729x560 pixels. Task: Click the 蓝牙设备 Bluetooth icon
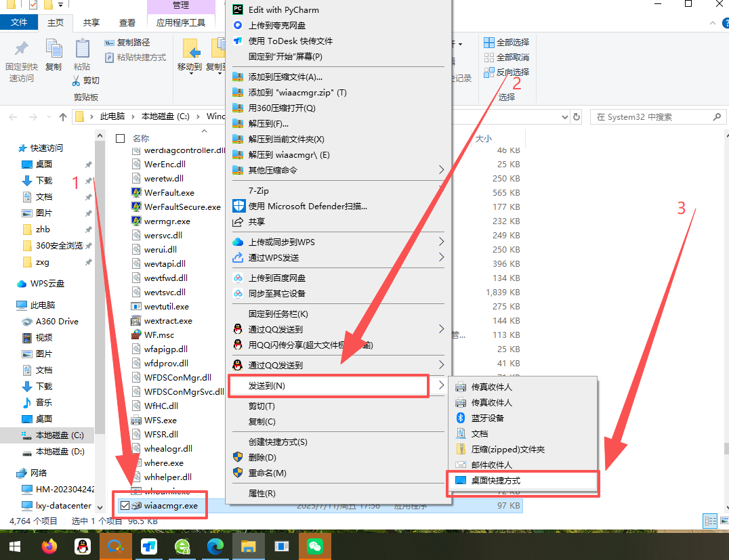point(460,418)
